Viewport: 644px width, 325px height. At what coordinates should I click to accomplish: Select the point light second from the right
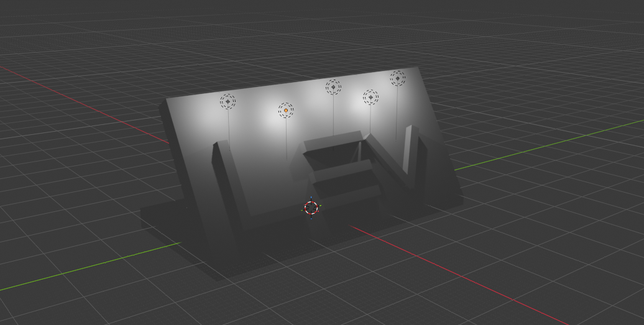click(x=370, y=98)
